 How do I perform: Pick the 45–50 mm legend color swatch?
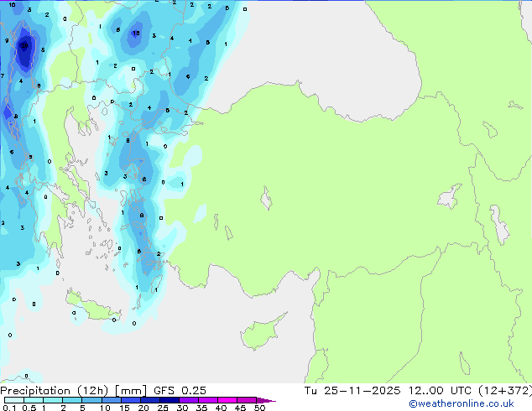click(x=247, y=400)
